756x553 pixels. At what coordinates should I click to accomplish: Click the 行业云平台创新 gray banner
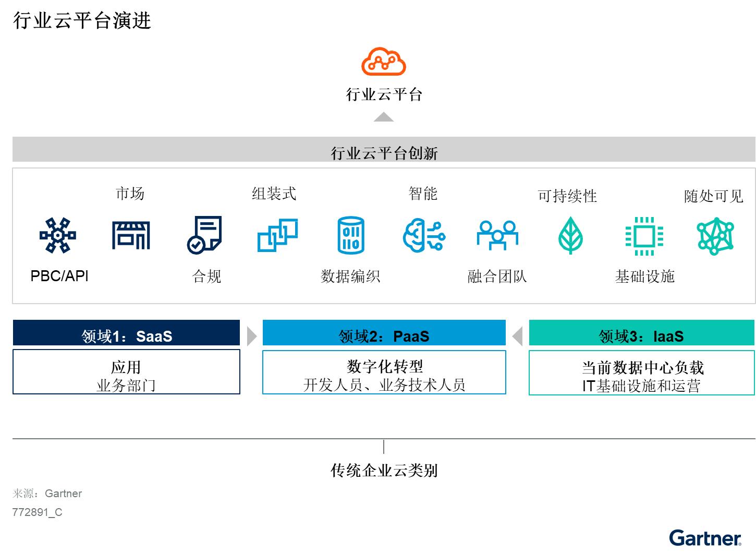tap(384, 149)
